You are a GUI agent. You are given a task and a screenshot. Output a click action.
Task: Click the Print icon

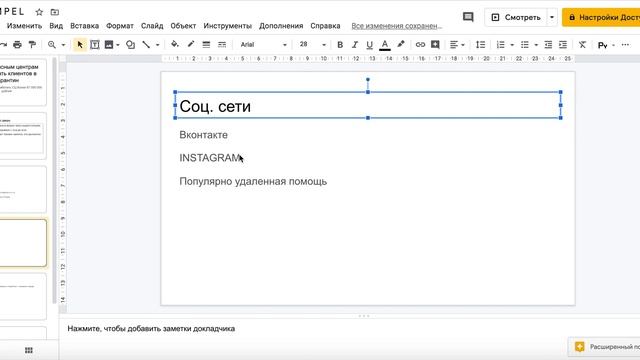click(x=17, y=44)
